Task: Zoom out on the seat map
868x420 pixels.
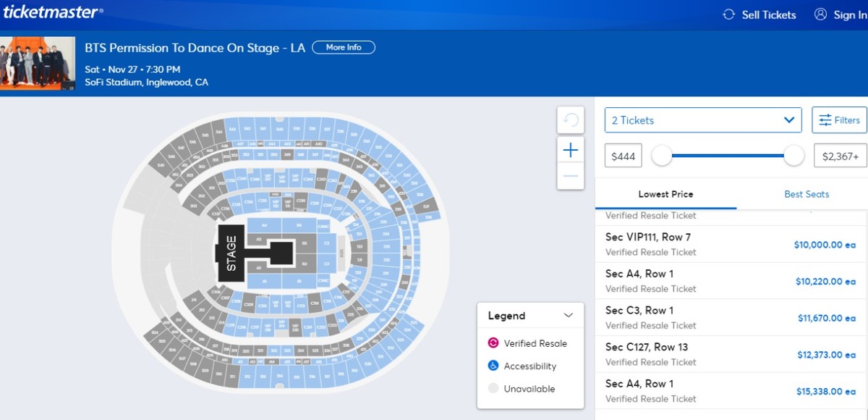Action: tap(570, 176)
